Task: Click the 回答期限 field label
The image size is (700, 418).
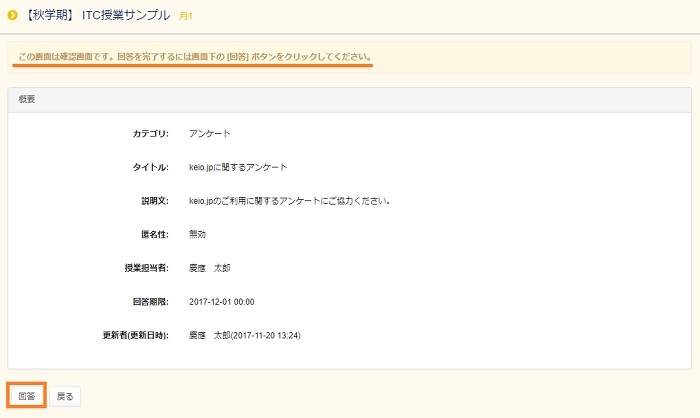Action: pyautogui.click(x=151, y=301)
